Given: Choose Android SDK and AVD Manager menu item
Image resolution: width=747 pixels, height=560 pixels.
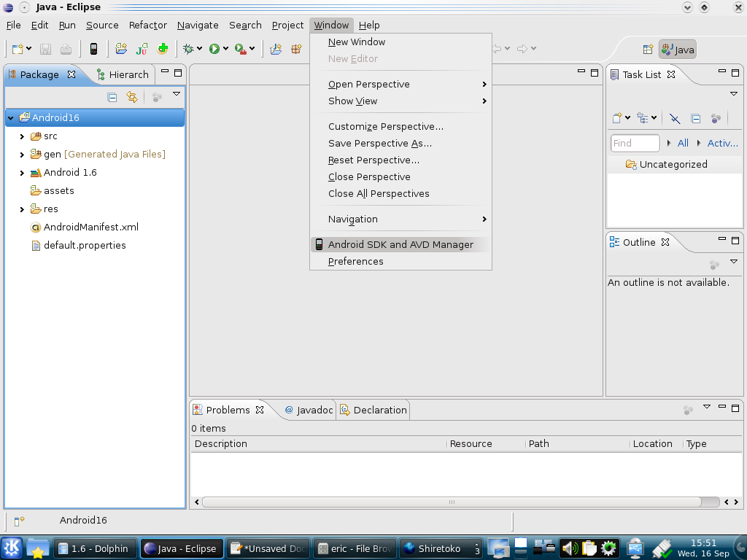Looking at the screenshot, I should 400,245.
